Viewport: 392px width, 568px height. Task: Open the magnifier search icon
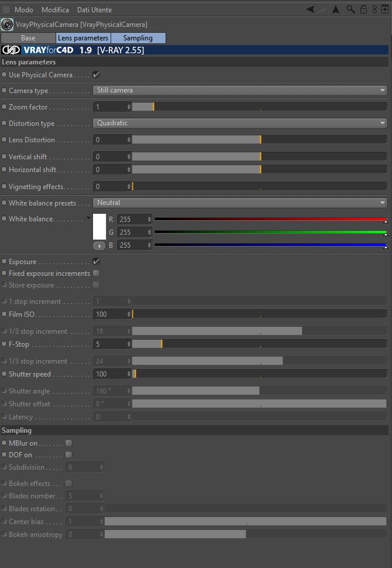click(350, 9)
